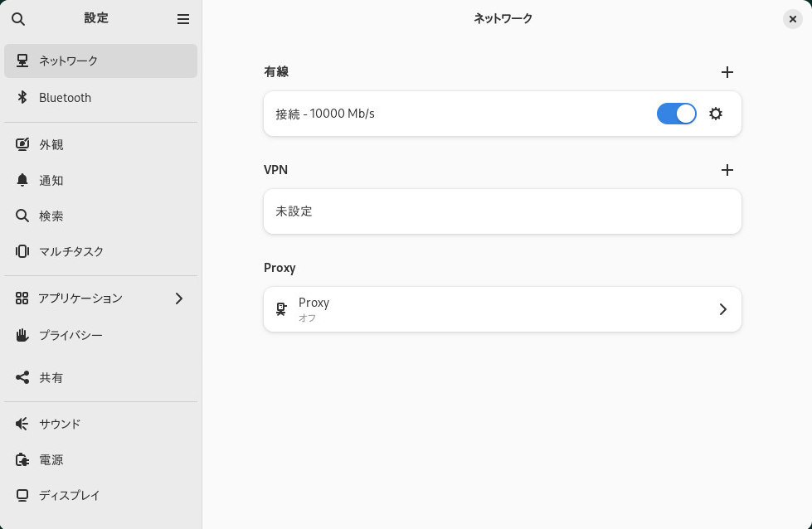The image size is (812, 529).
Task: Close the settings window
Action: tap(792, 19)
